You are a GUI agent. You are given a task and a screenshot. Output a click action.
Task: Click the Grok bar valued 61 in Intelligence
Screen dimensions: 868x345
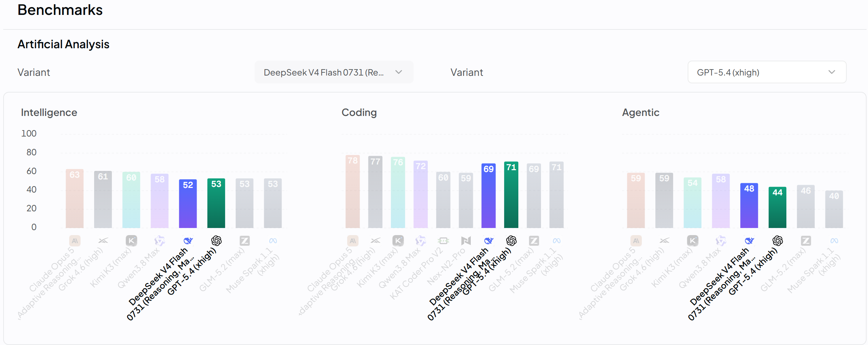(103, 199)
